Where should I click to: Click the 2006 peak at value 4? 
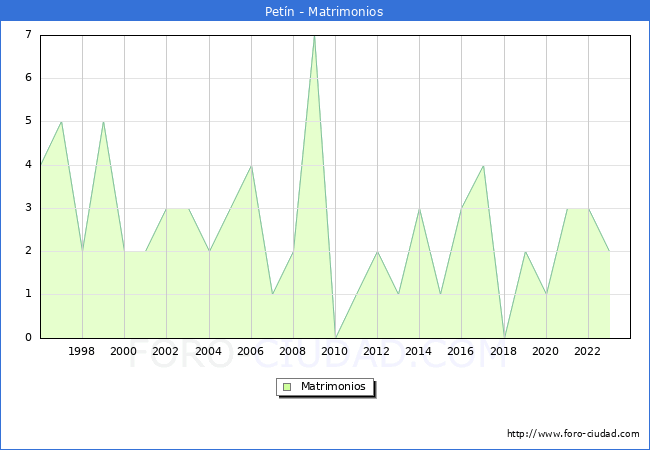251,165
